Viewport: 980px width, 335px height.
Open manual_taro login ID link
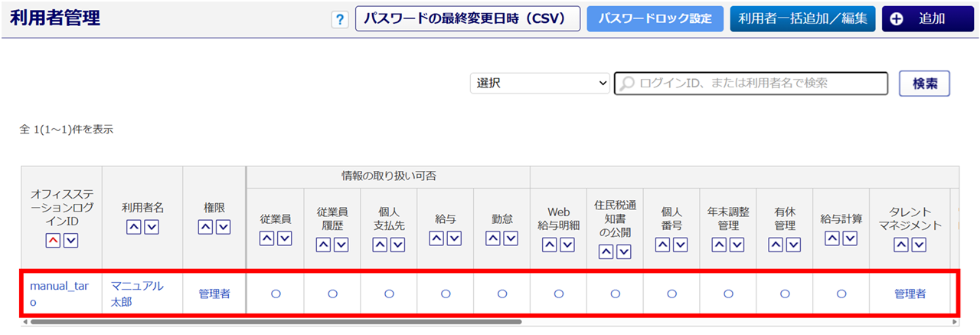click(x=59, y=294)
